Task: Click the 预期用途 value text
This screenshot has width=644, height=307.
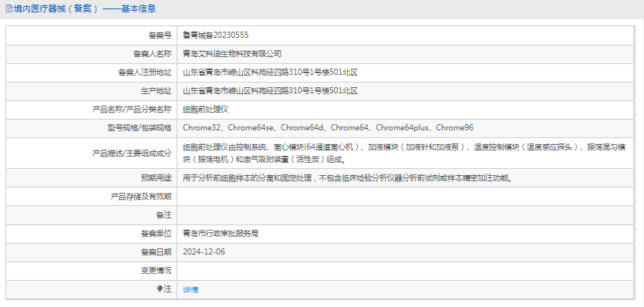Action: tap(348, 178)
